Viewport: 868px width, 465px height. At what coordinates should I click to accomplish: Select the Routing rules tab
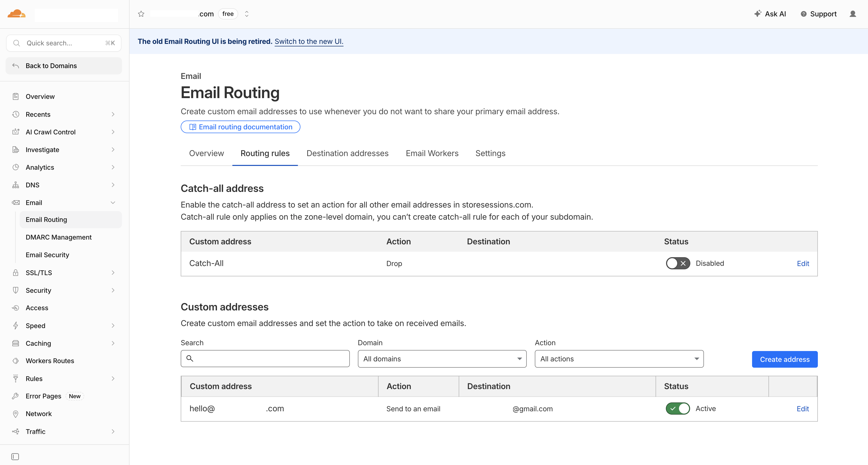coord(265,153)
